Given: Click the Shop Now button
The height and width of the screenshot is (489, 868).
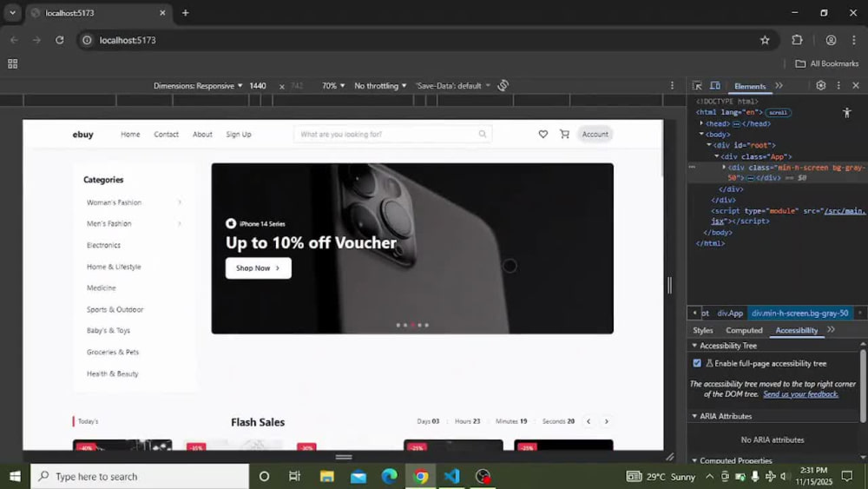Looking at the screenshot, I should pos(258,268).
